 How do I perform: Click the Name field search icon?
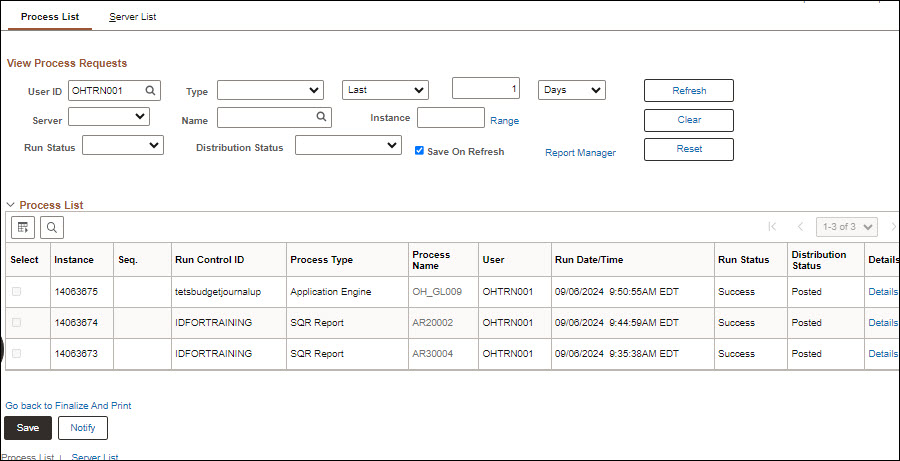(321, 117)
